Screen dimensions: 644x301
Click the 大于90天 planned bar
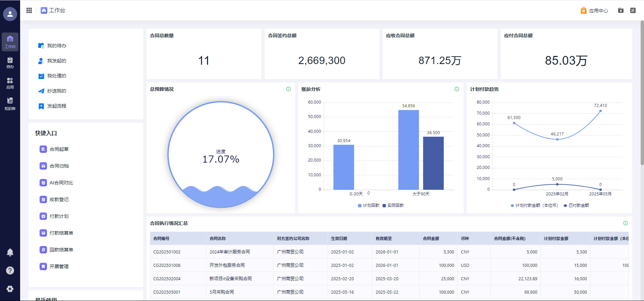[408, 150]
